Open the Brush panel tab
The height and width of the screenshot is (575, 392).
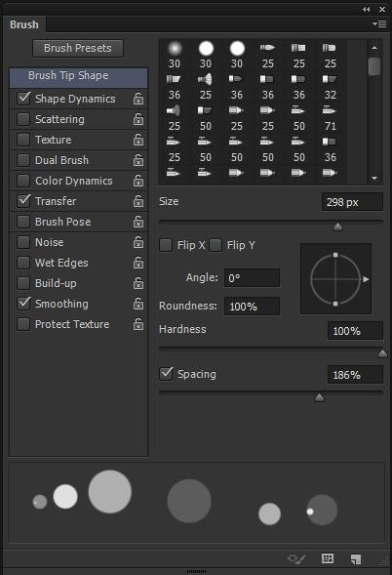(24, 24)
